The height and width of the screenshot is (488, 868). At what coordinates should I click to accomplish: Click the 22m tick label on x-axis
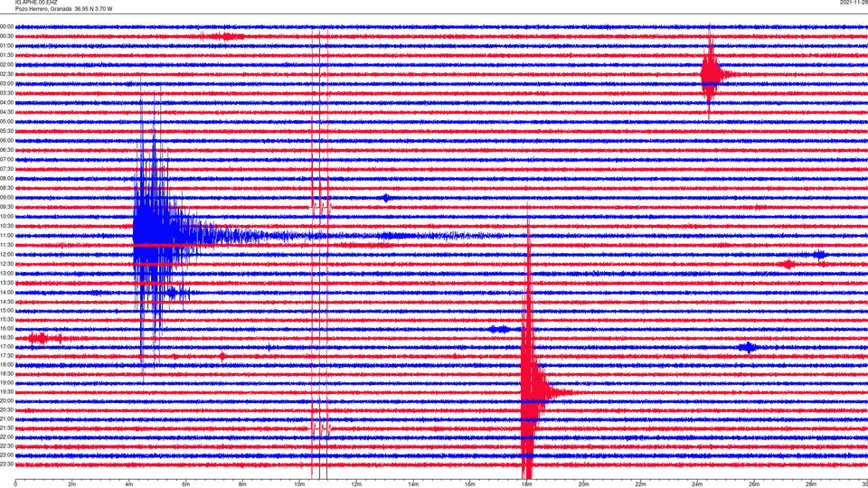tap(640, 484)
